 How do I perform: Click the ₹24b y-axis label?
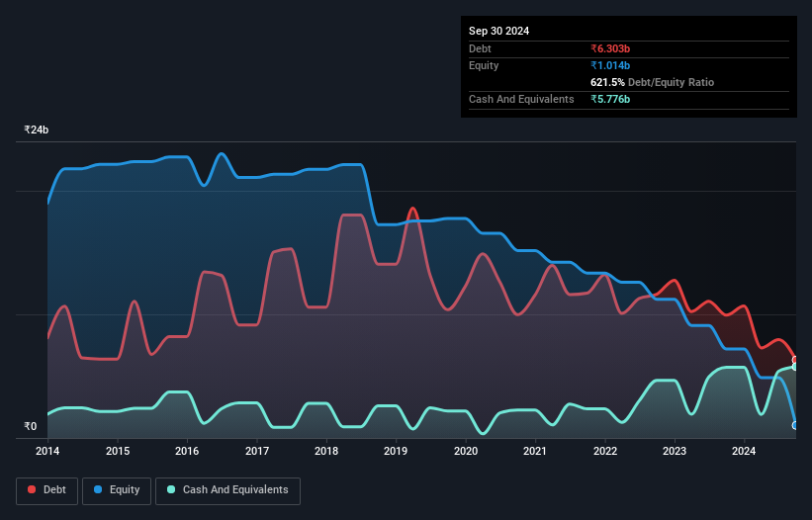pyautogui.click(x=37, y=130)
